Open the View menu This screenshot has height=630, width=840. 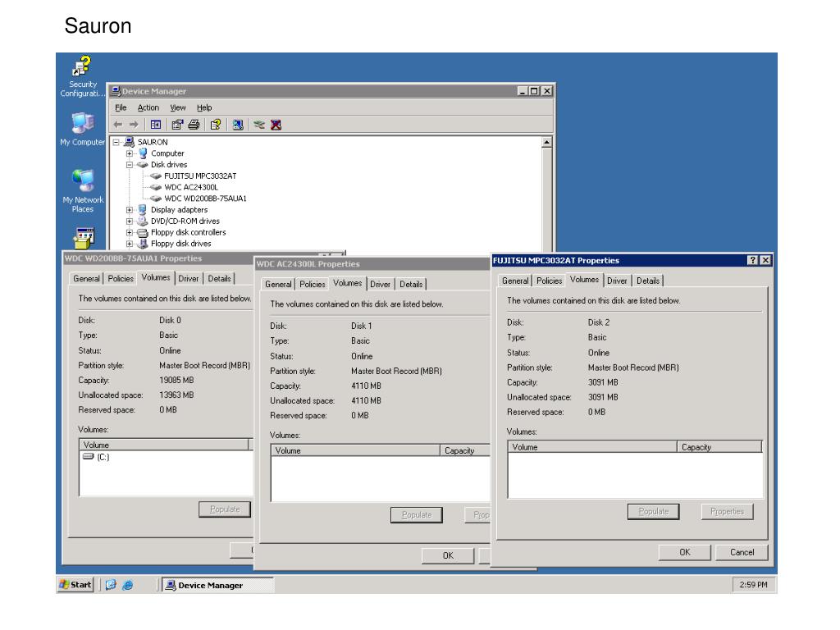[x=178, y=107]
